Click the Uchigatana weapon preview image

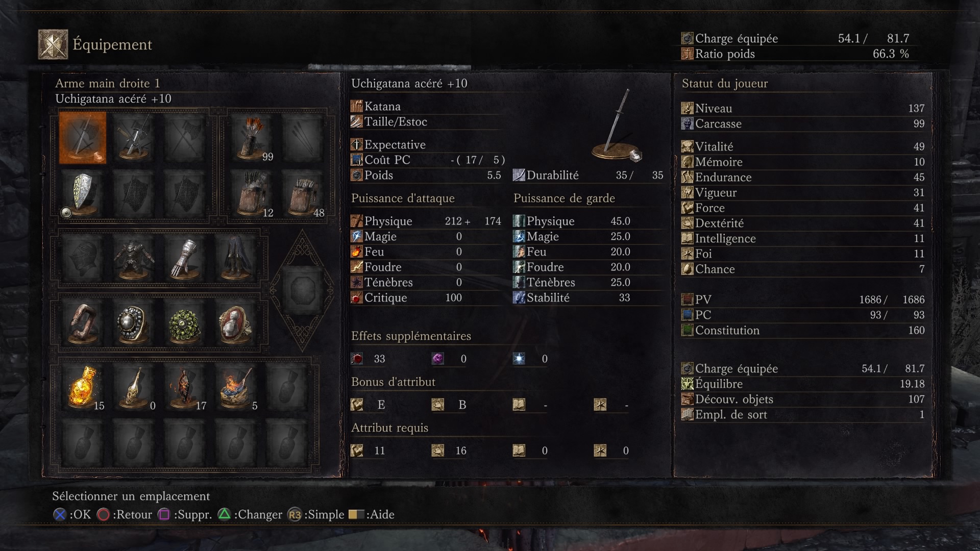click(x=618, y=125)
